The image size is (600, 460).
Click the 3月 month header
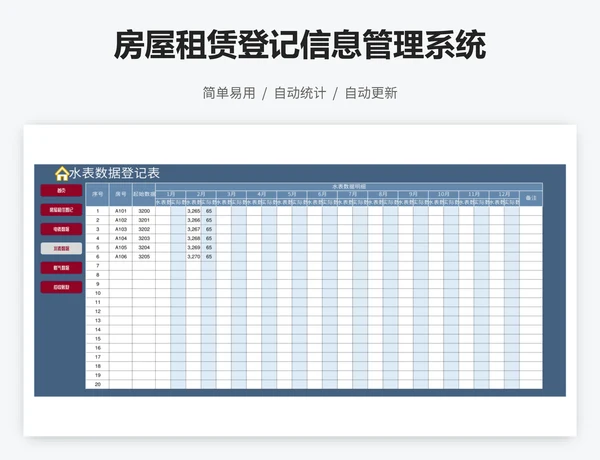(x=231, y=194)
